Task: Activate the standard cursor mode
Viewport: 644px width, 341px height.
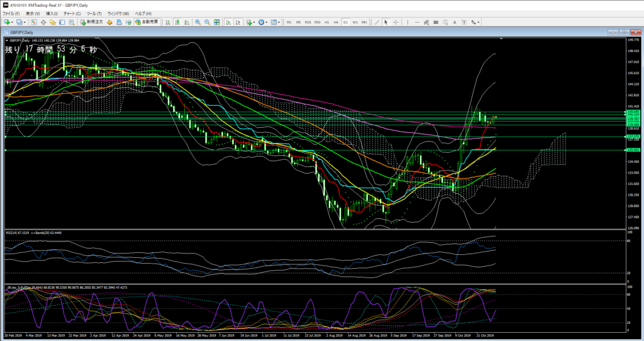Action: tap(386, 22)
